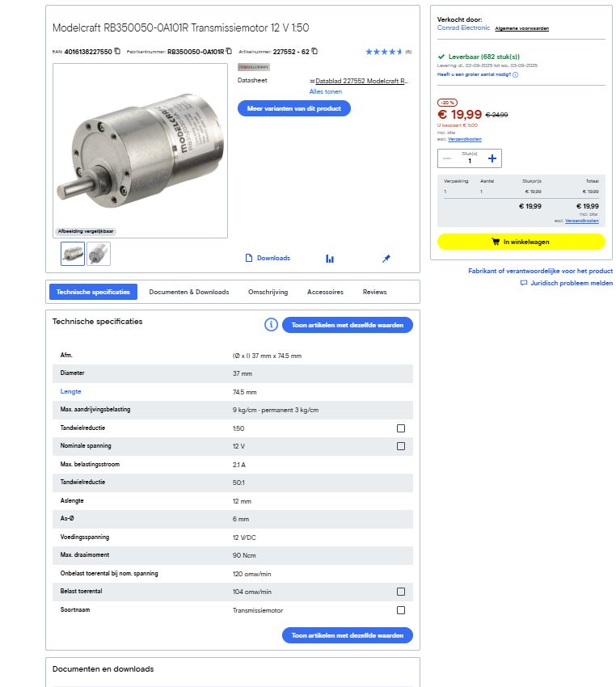616x687 pixels.
Task: Open the star rating reviews
Action: pos(384,52)
